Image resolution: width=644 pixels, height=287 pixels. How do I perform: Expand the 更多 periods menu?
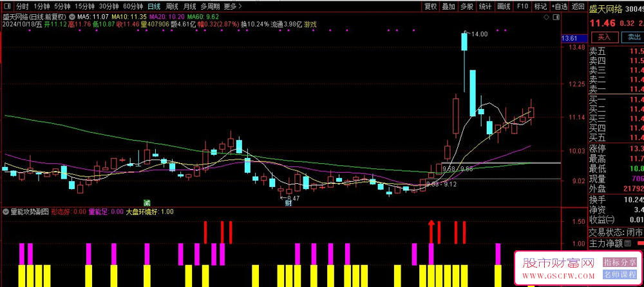coord(233,6)
